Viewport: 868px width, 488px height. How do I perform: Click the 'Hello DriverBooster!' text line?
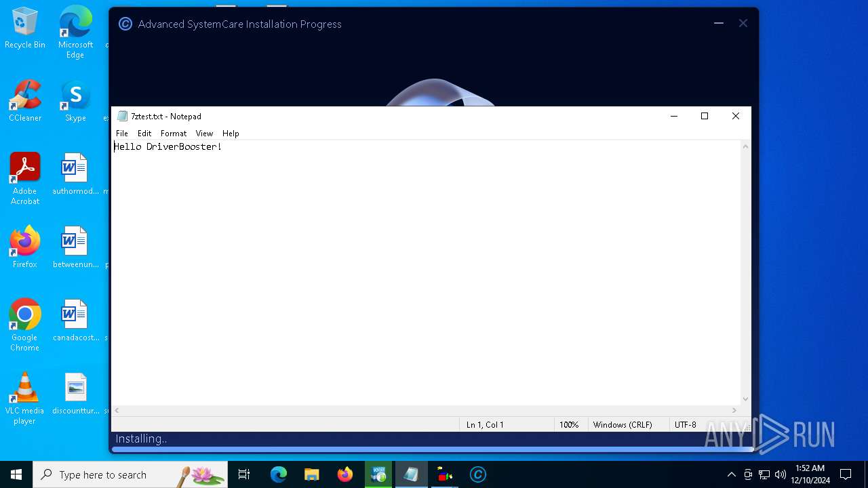[167, 146]
